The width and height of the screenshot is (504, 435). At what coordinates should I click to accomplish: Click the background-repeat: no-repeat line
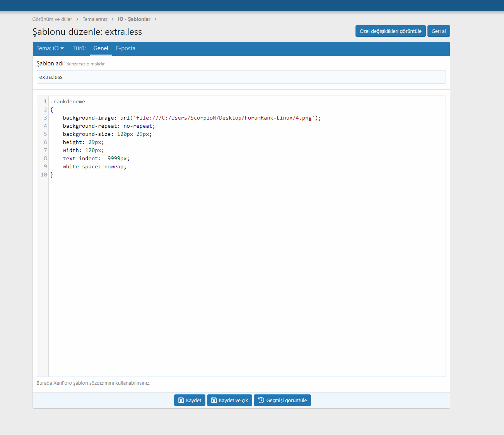109,126
